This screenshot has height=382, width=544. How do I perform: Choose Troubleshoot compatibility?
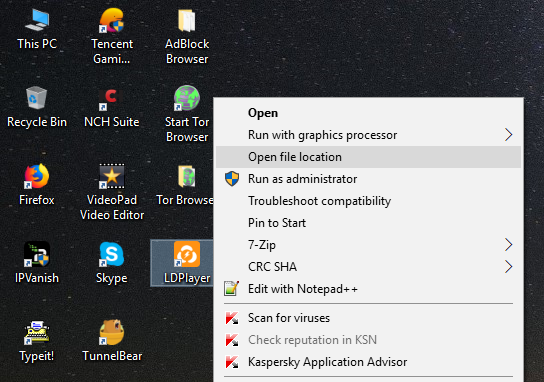click(368, 201)
